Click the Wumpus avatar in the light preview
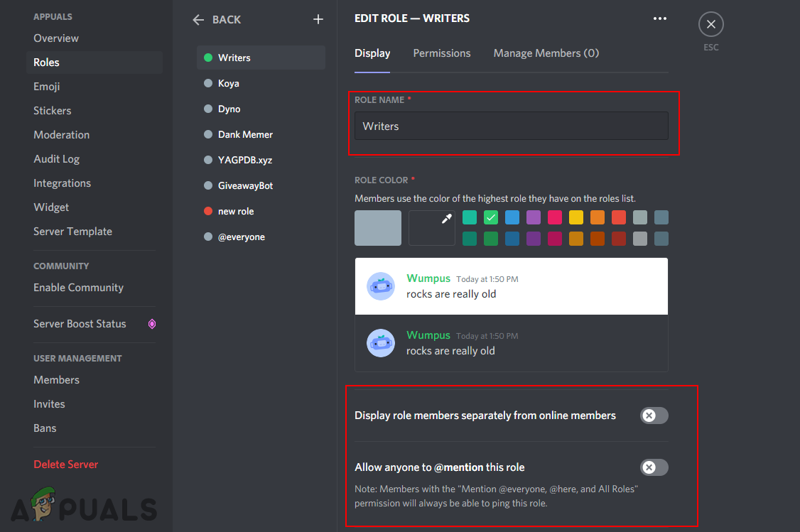 pyautogui.click(x=381, y=286)
